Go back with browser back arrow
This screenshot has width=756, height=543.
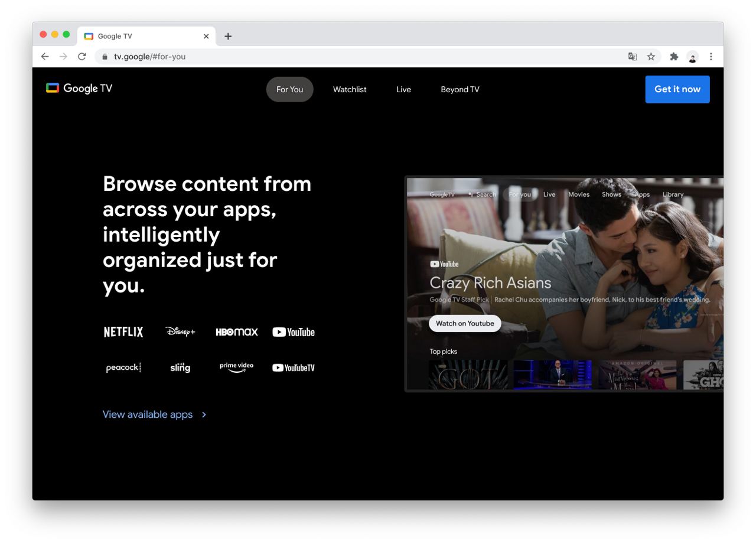(x=45, y=57)
